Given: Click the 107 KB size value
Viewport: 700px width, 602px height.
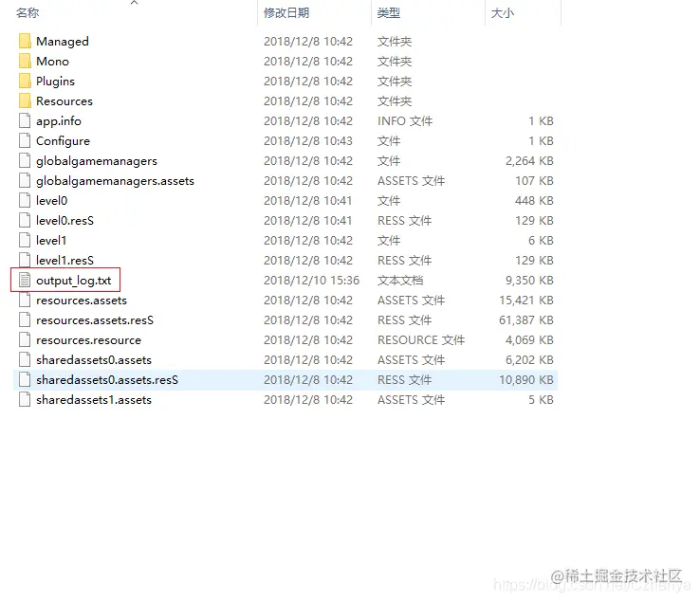Looking at the screenshot, I should [534, 181].
